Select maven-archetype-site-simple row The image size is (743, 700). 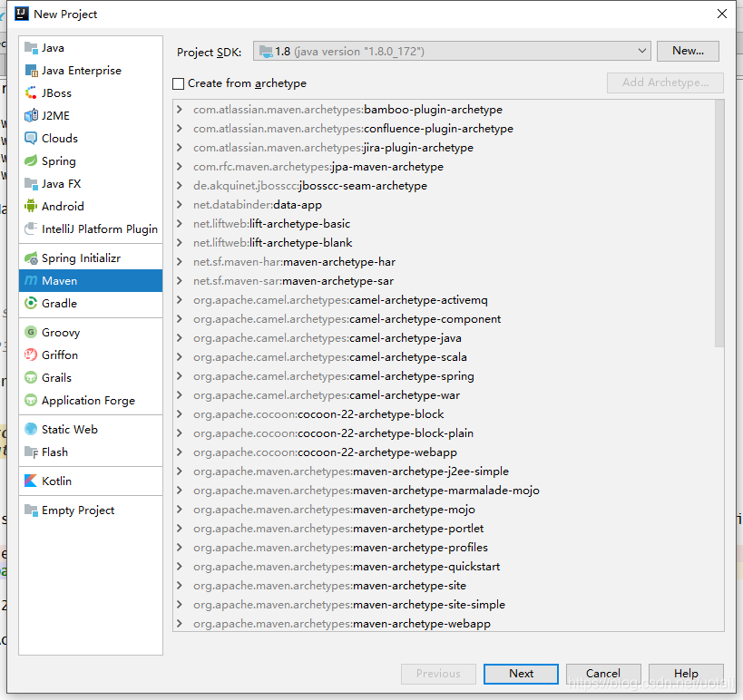(x=444, y=604)
